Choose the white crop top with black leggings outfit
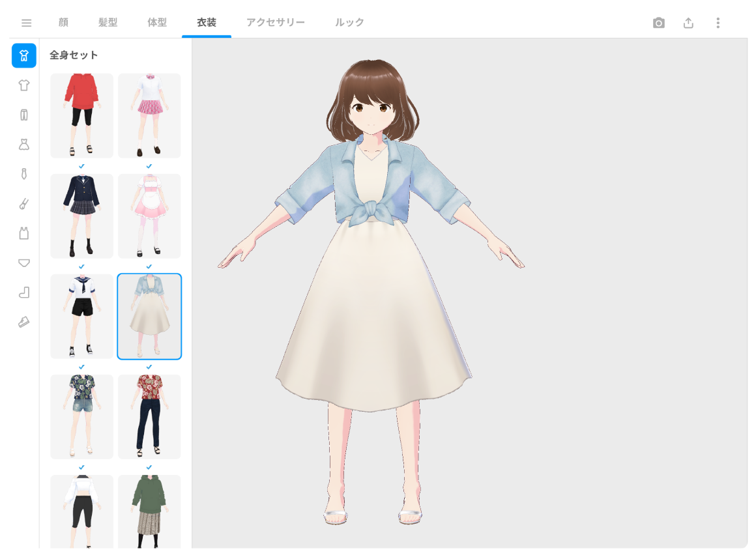 click(82, 511)
